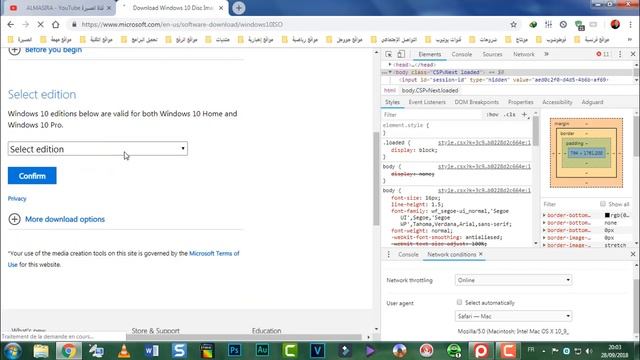This screenshot has width=640, height=360.
Task: Click the Styles Filter input field
Action: (x=433, y=115)
